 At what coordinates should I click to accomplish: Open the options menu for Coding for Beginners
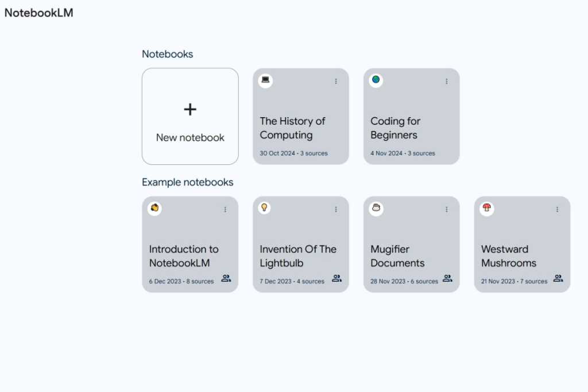447,81
